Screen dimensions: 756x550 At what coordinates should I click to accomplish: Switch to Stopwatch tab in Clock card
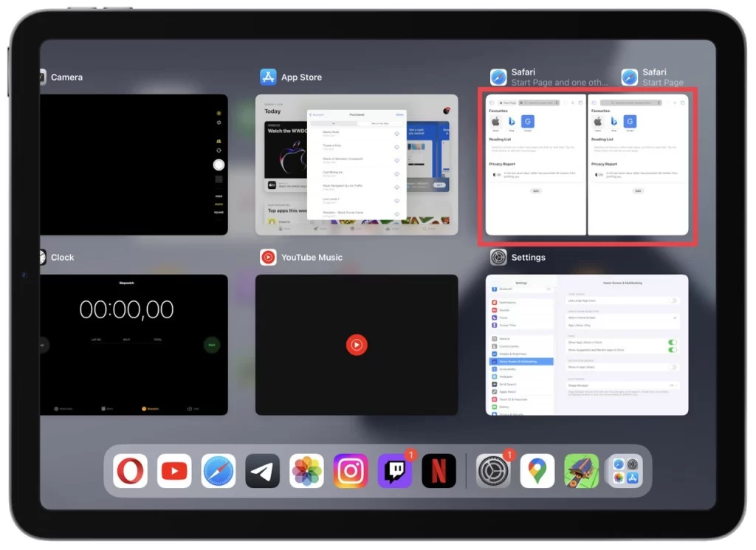coord(151,408)
